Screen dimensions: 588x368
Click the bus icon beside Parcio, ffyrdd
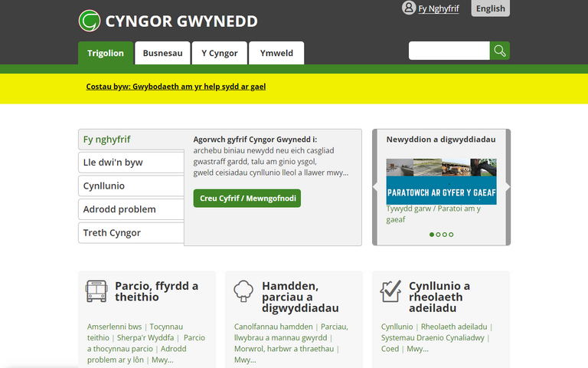tap(96, 291)
